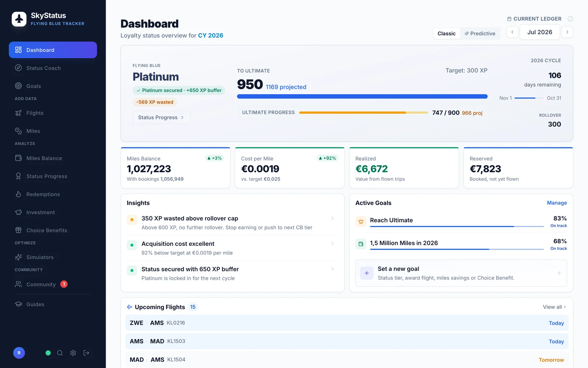Click the Redemptions flame icon
588x368 pixels.
[18, 194]
